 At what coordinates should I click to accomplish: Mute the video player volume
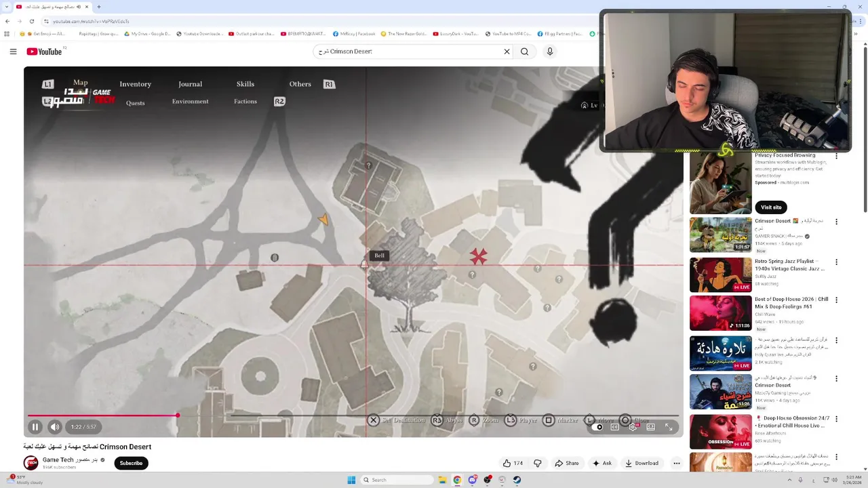pyautogui.click(x=55, y=427)
